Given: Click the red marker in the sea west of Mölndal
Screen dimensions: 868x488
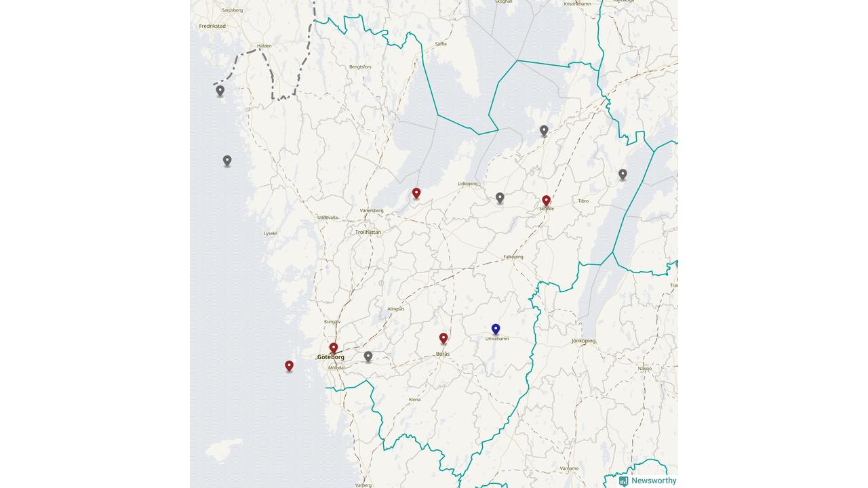Looking at the screenshot, I should click(289, 366).
